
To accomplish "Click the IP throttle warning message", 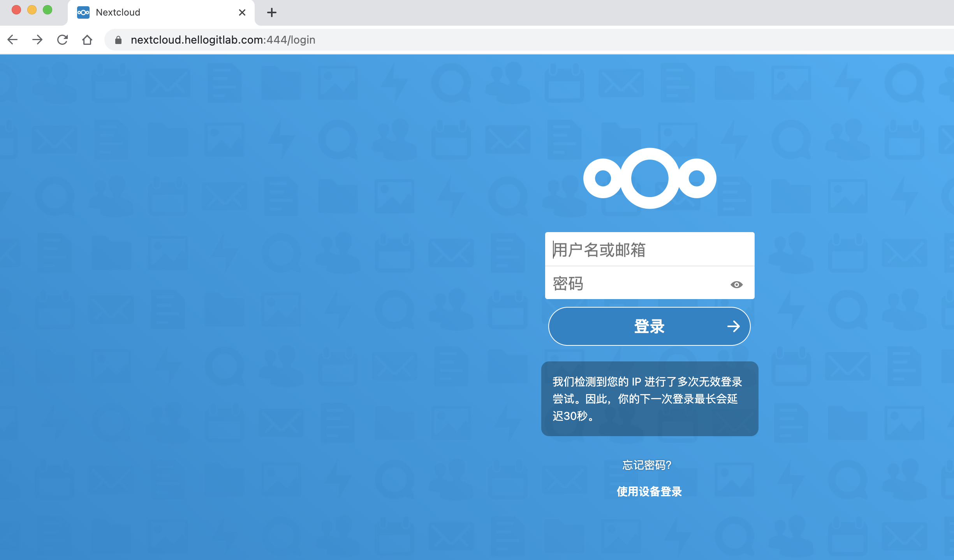I will [649, 399].
